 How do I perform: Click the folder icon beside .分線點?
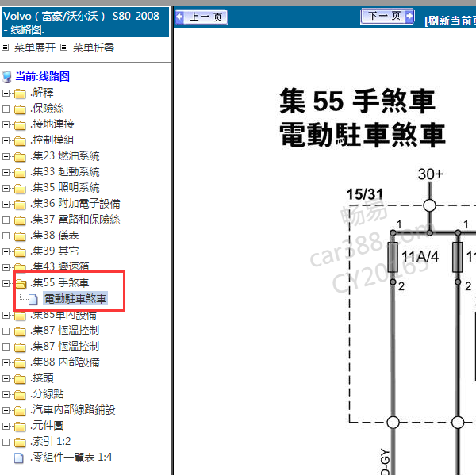pos(20,395)
